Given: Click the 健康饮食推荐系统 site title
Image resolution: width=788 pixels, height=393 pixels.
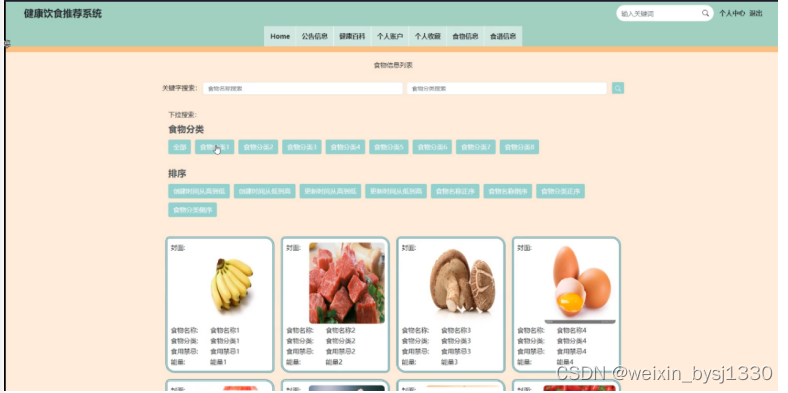Looking at the screenshot, I should [63, 14].
